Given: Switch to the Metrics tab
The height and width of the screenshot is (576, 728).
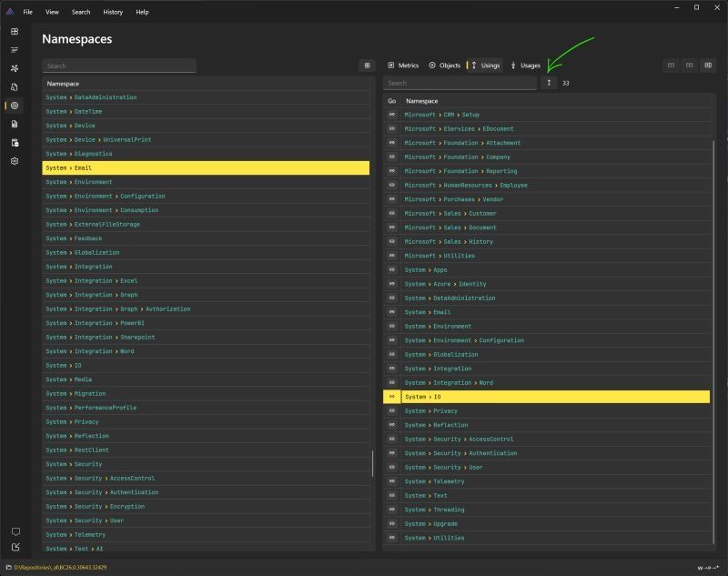Looking at the screenshot, I should point(403,66).
